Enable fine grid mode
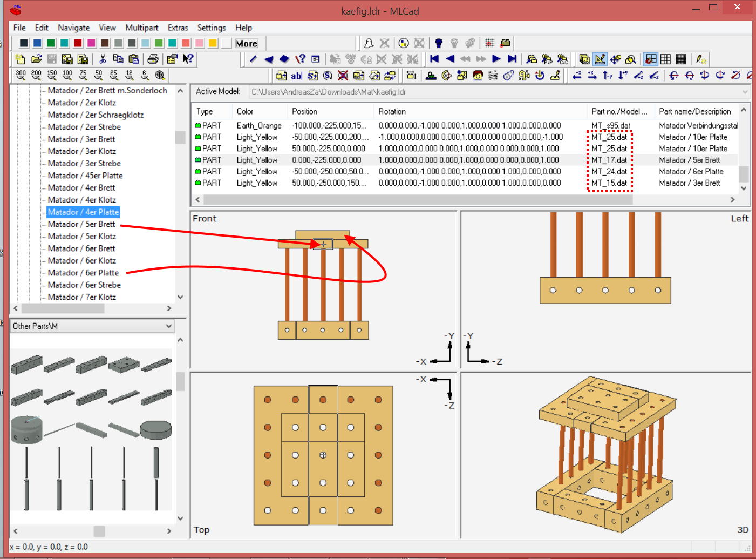756x559 pixels. tap(681, 59)
